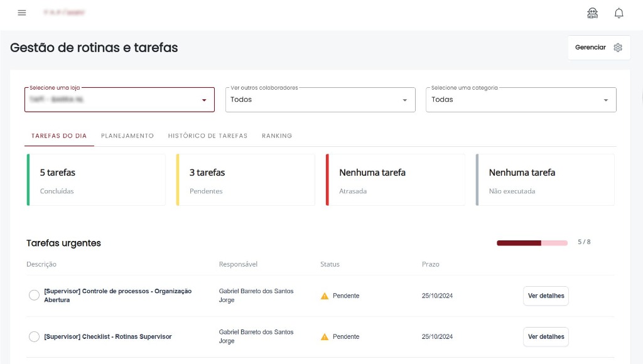Image resolution: width=643 pixels, height=364 pixels.
Task: Click the blurred company logo in header
Action: 64,13
